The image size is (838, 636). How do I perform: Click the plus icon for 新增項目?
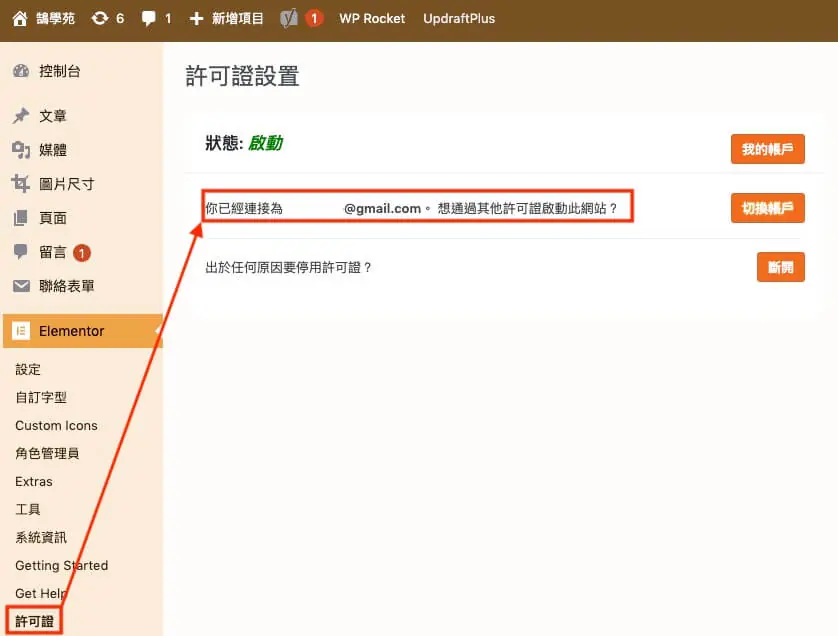[196, 19]
